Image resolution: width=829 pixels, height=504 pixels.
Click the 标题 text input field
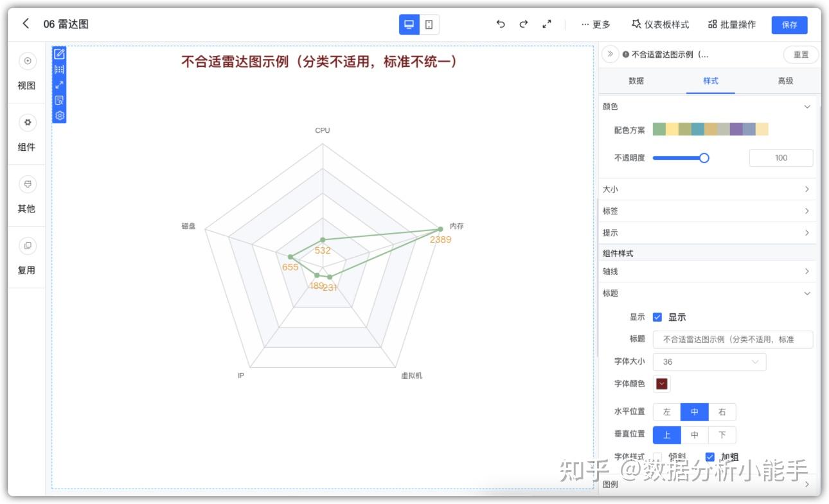(x=733, y=340)
